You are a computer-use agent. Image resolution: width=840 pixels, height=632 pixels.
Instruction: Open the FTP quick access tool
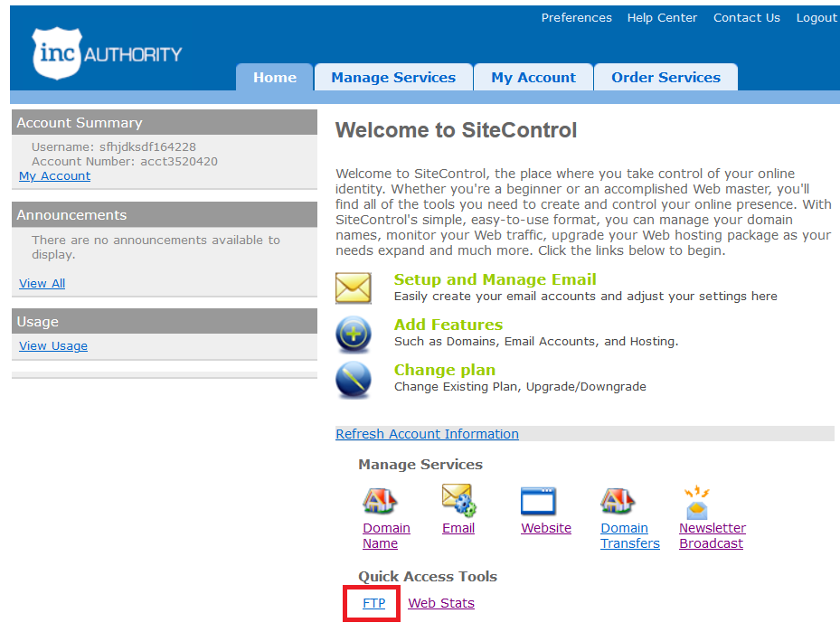pos(373,603)
